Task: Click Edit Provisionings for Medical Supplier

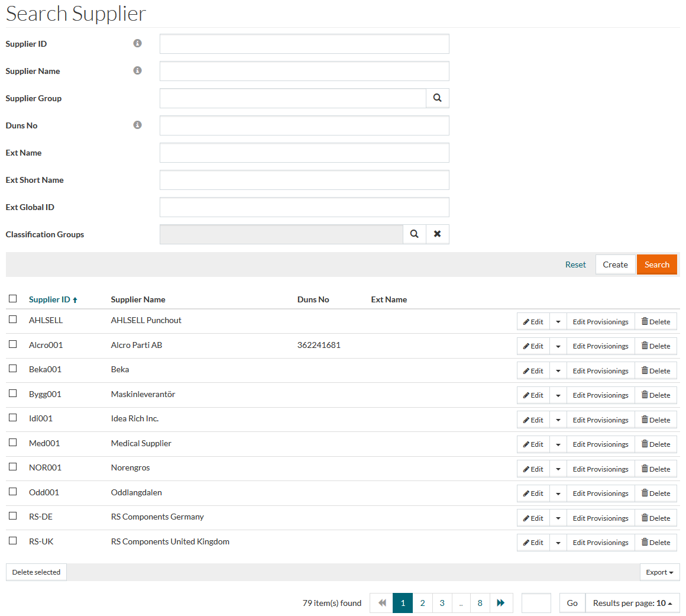Action: pos(600,444)
